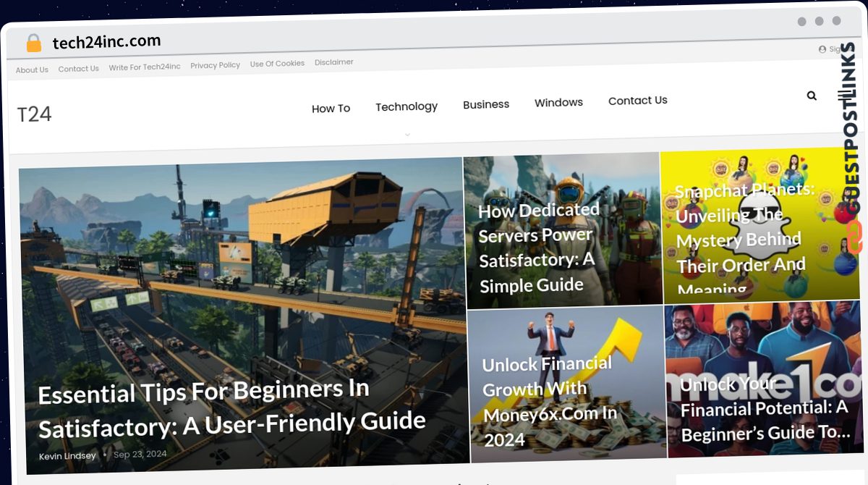Open the Technology menu item
Viewport: 868px width, 485px height.
tap(407, 106)
